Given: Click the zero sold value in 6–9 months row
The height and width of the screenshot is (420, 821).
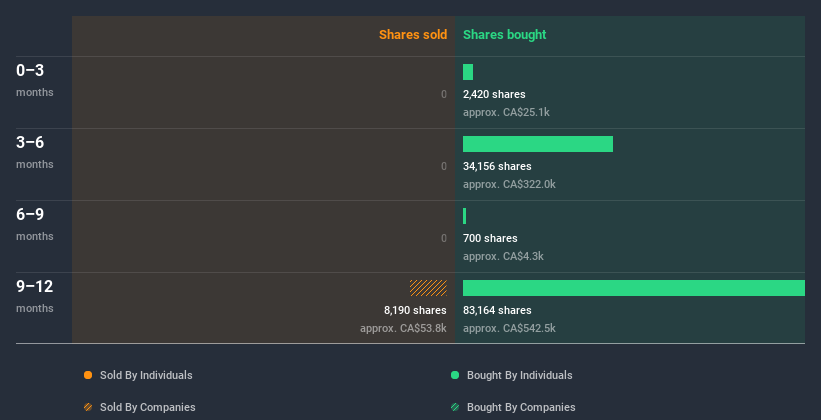Looking at the screenshot, I should [444, 238].
